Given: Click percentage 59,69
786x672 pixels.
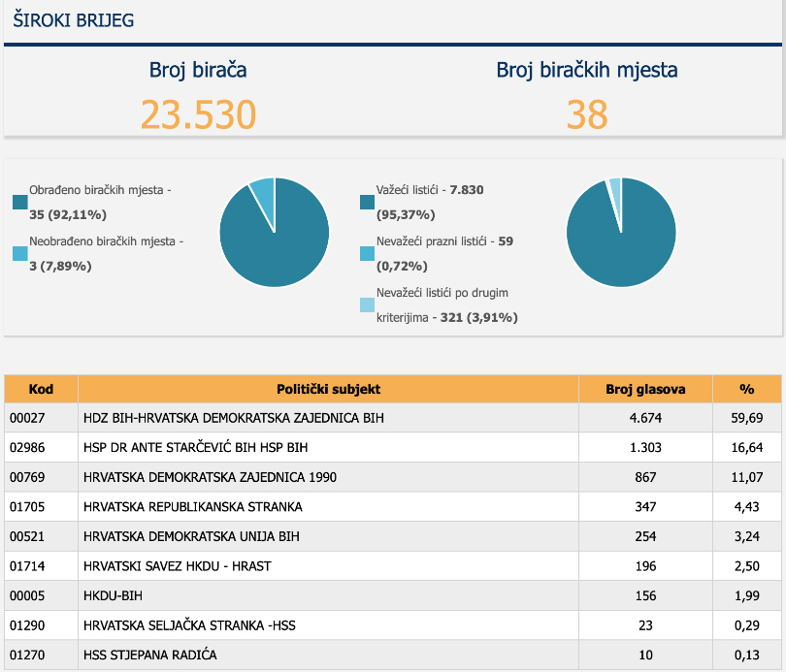Looking at the screenshot, I should click(x=747, y=418).
